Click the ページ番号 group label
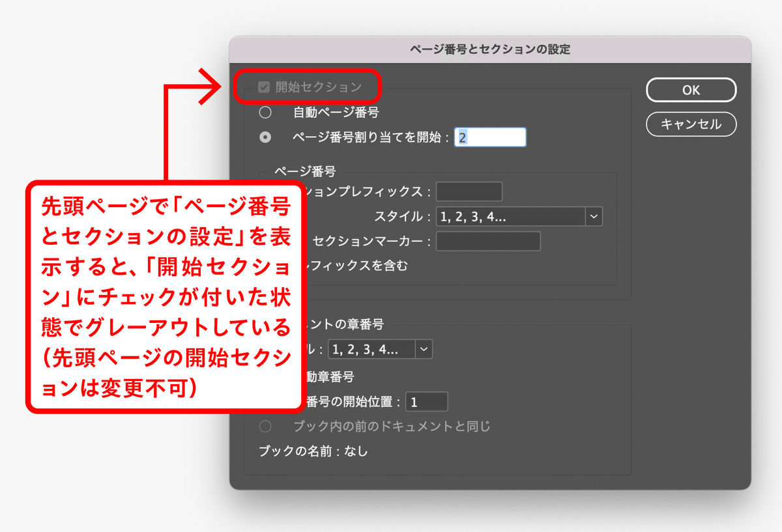782x532 pixels. pyautogui.click(x=305, y=171)
